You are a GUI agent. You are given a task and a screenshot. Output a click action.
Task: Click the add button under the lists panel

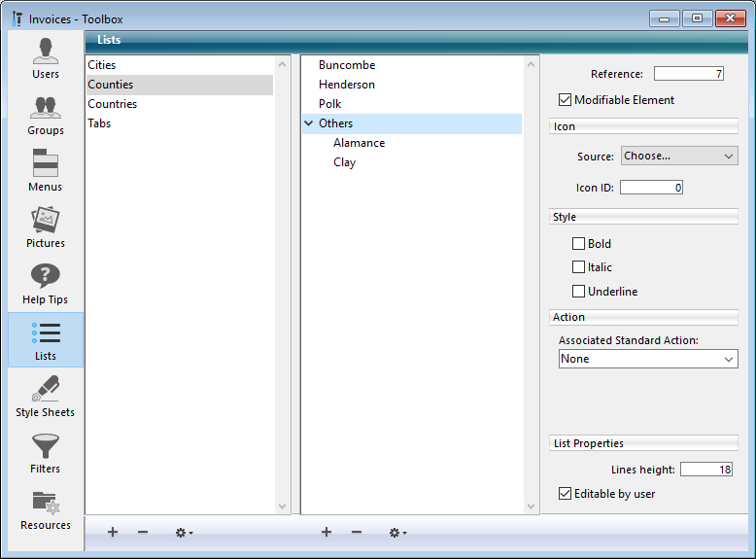pos(113,532)
